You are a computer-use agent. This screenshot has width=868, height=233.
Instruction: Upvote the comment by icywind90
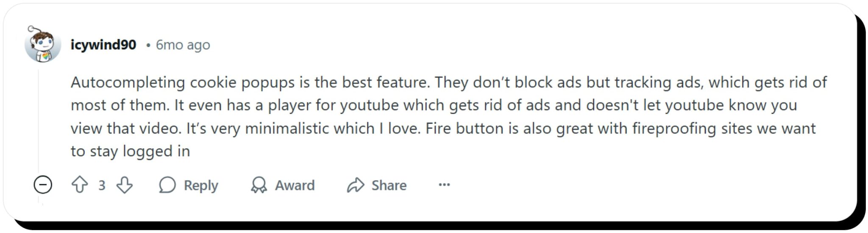pyautogui.click(x=80, y=185)
